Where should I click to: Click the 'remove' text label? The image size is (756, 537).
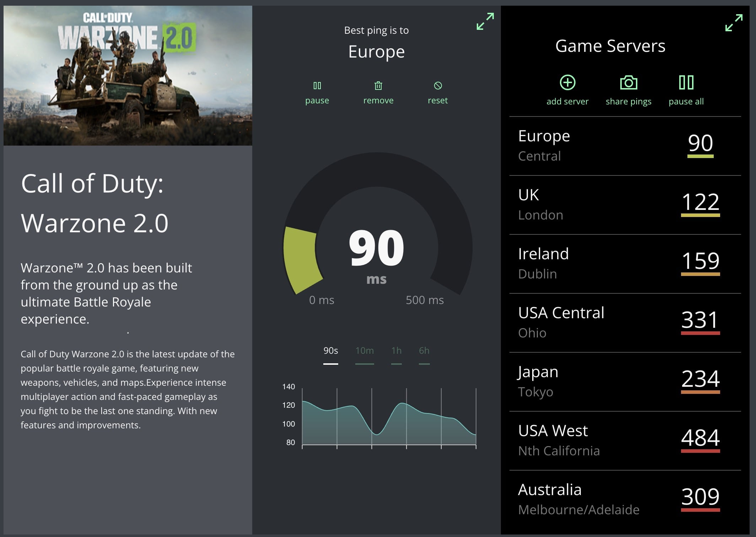pyautogui.click(x=378, y=101)
